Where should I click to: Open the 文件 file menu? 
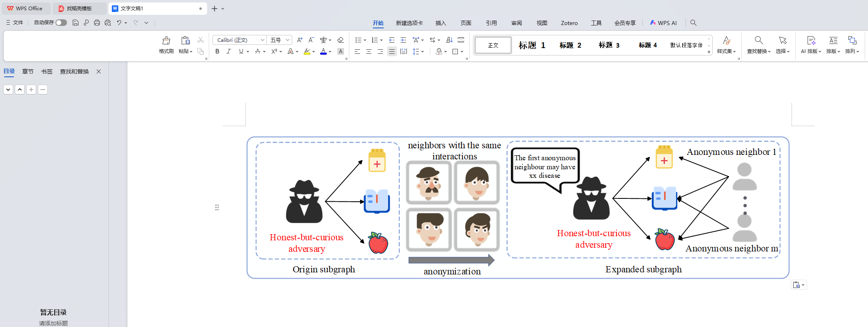click(15, 23)
